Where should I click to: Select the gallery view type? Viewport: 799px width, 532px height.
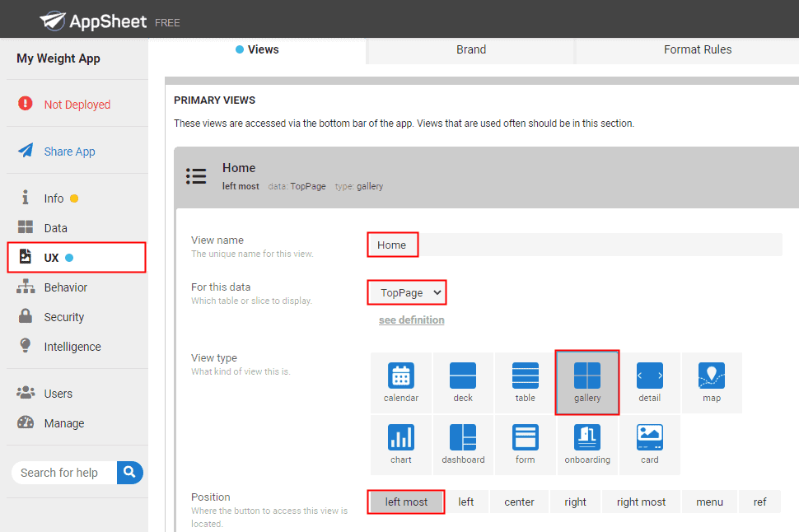[587, 383]
